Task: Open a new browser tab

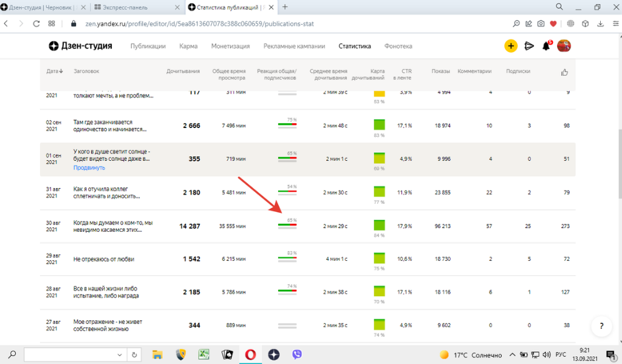Action: 285,7
